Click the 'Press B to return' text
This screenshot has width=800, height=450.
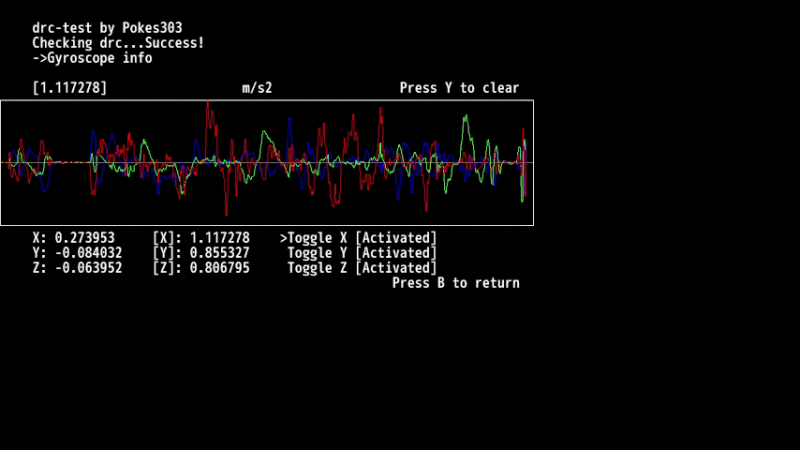456,283
